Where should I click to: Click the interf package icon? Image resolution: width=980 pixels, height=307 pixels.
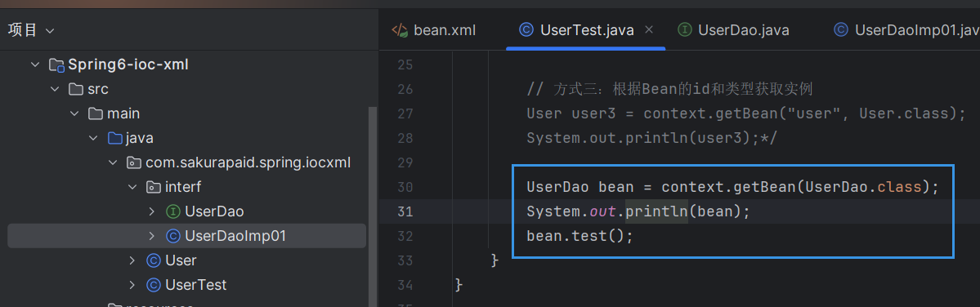pyautogui.click(x=153, y=187)
